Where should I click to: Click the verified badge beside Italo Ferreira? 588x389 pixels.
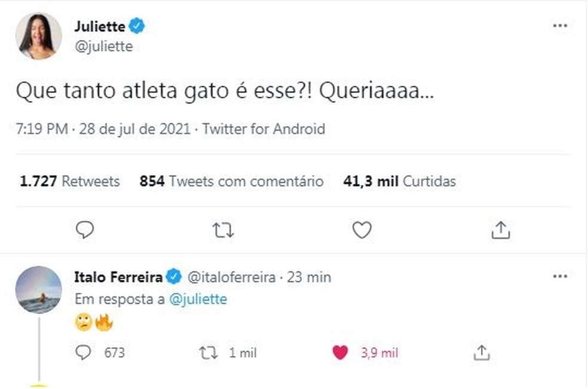[174, 276]
